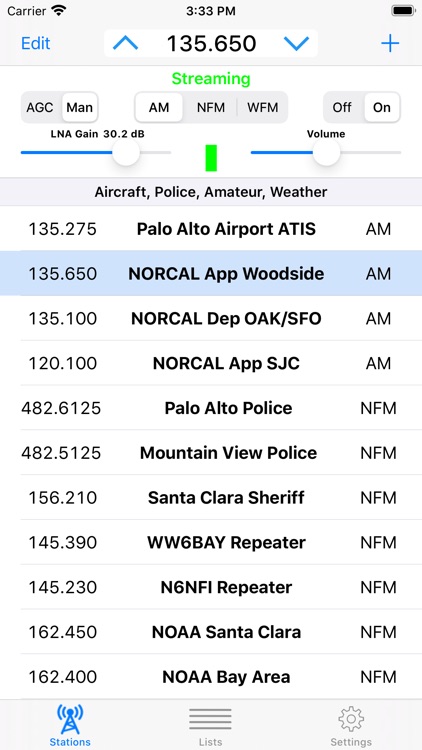Turn the radio Off
The image size is (422, 750).
point(342,107)
